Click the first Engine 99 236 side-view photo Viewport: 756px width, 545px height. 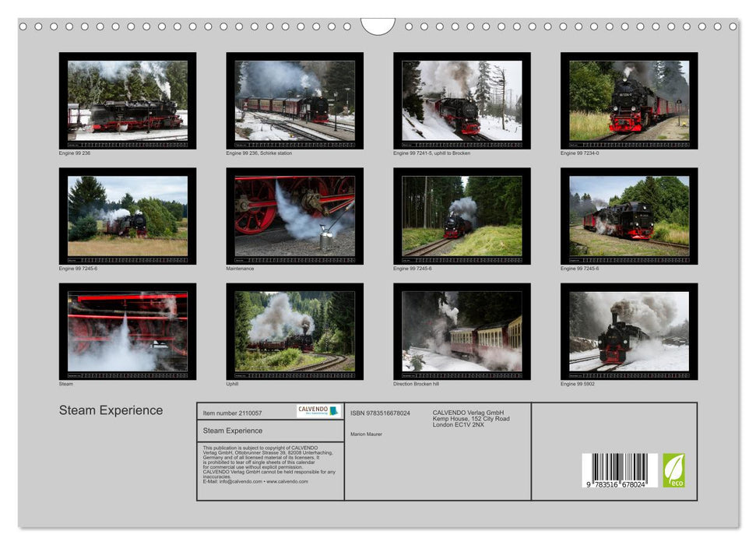127,100
